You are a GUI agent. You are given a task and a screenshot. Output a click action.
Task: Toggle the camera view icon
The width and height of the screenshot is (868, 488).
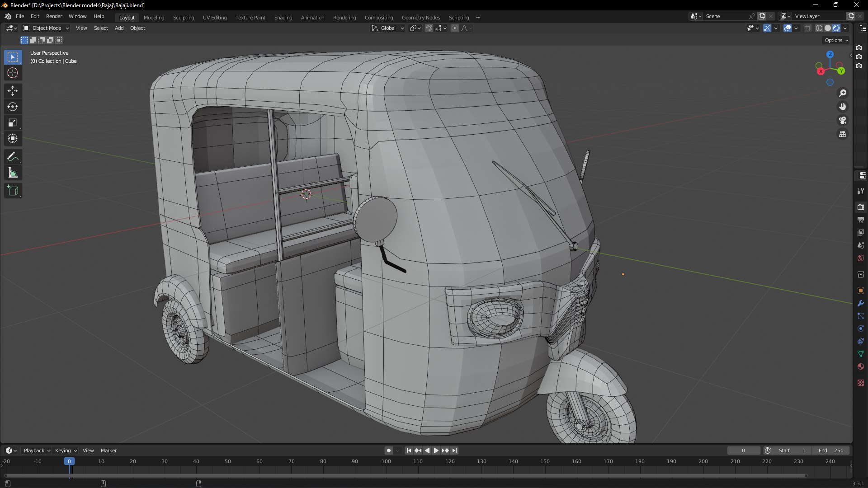(x=843, y=121)
